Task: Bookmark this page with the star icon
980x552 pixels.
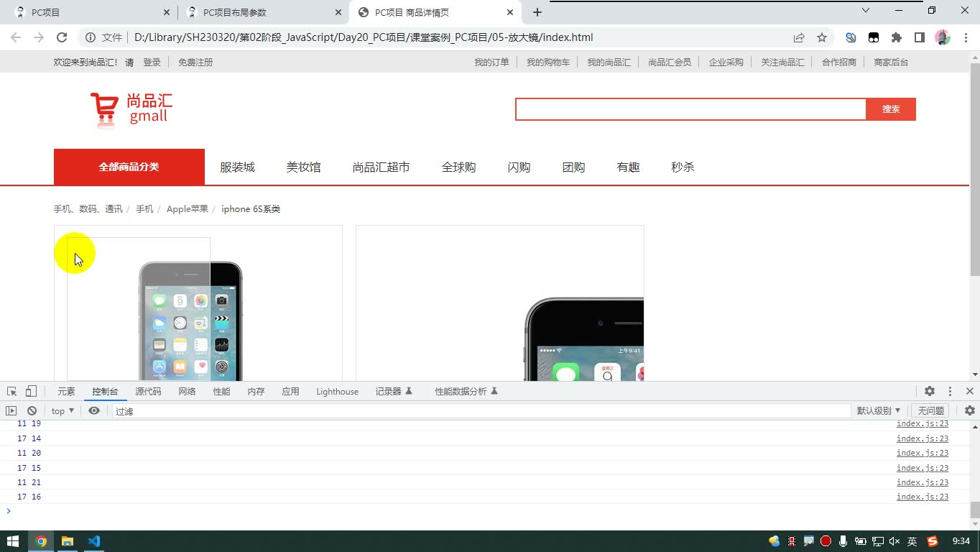Action: [x=822, y=37]
